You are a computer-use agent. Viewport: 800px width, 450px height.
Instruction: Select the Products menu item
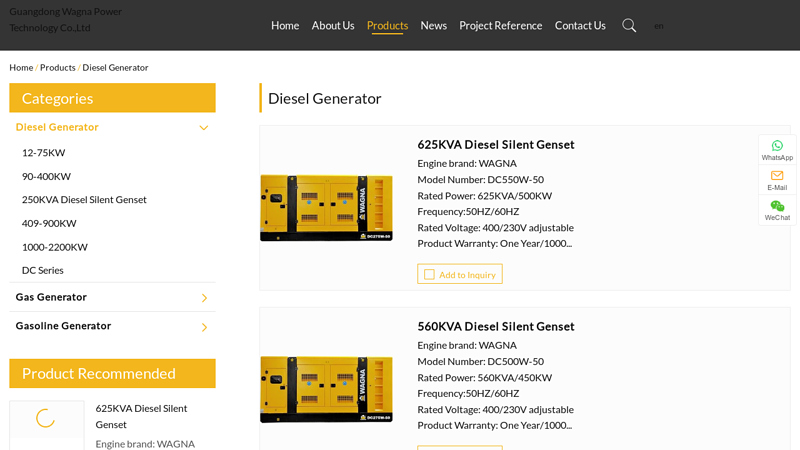pyautogui.click(x=387, y=26)
